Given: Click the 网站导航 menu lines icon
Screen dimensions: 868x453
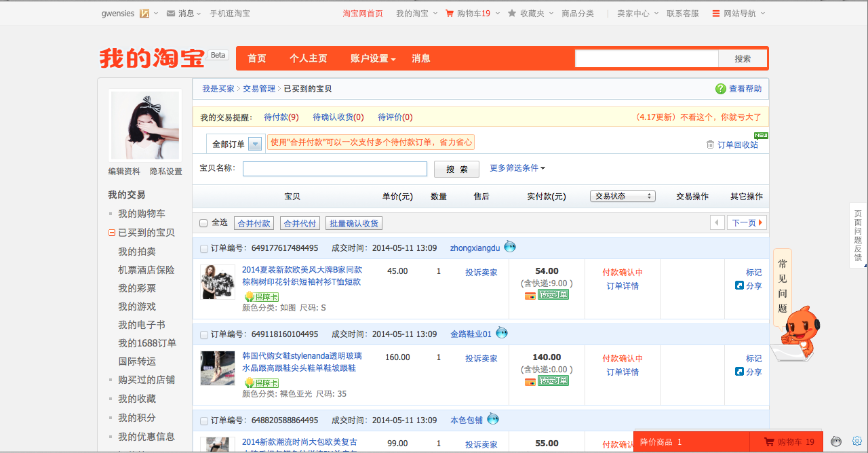Looking at the screenshot, I should coord(716,14).
